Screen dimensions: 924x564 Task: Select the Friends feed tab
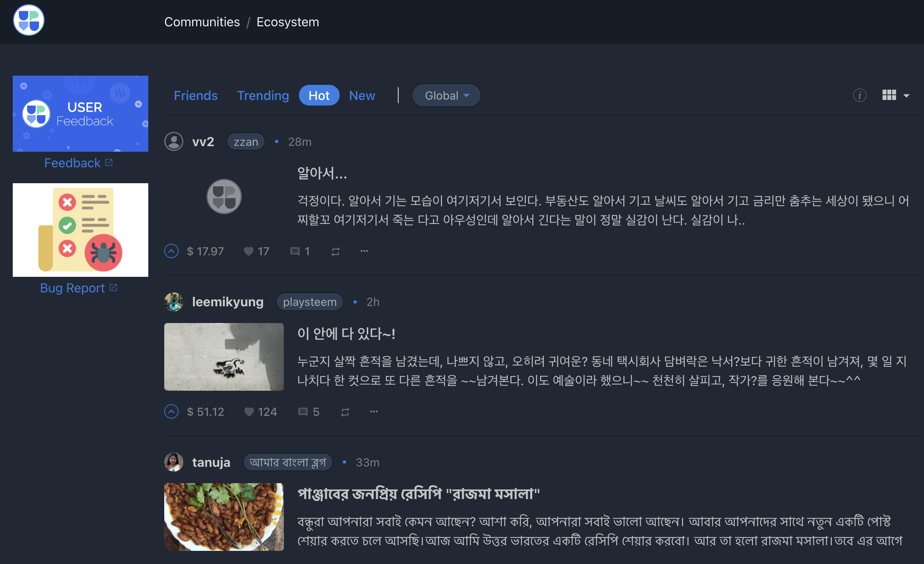196,96
